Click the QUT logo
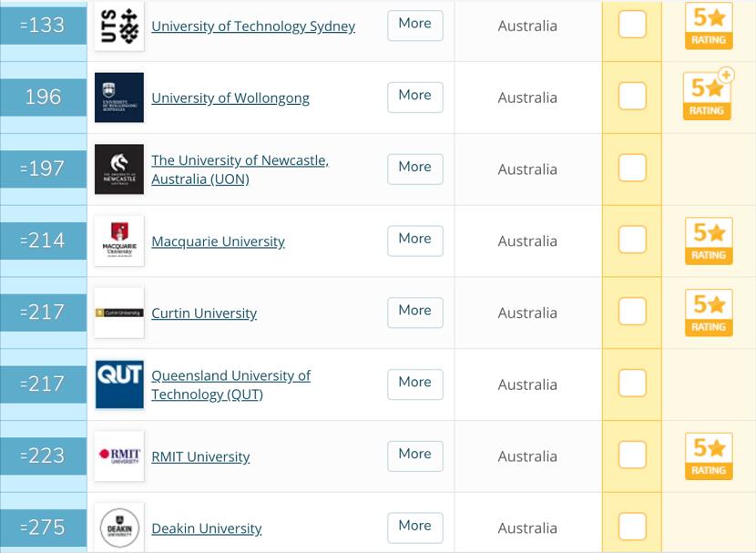The image size is (756, 553). point(119,384)
